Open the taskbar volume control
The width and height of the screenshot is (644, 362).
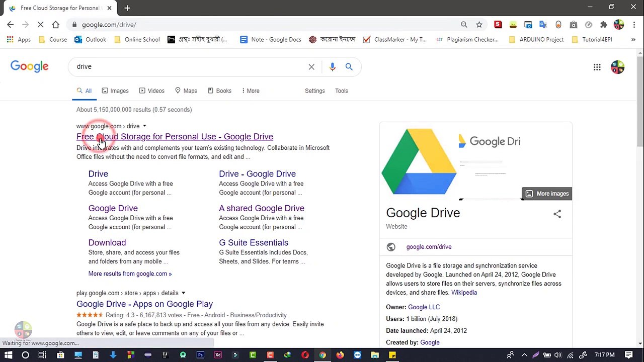coord(558,355)
